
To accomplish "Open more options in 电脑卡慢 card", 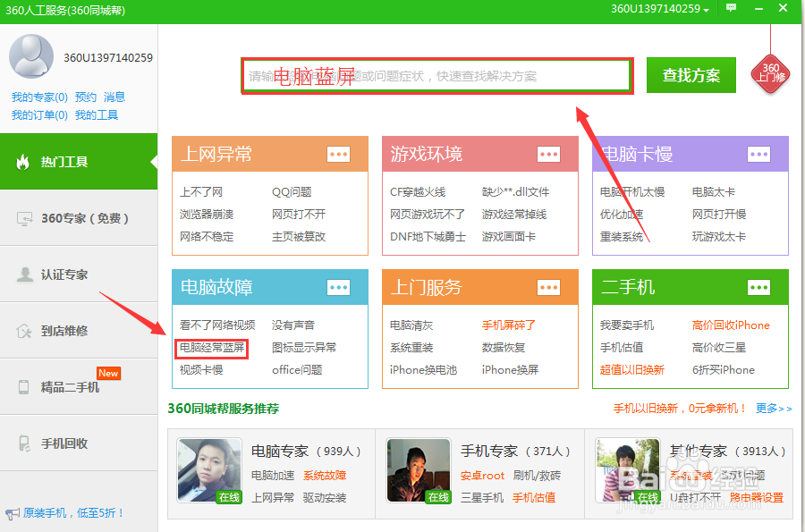I will coord(758,154).
